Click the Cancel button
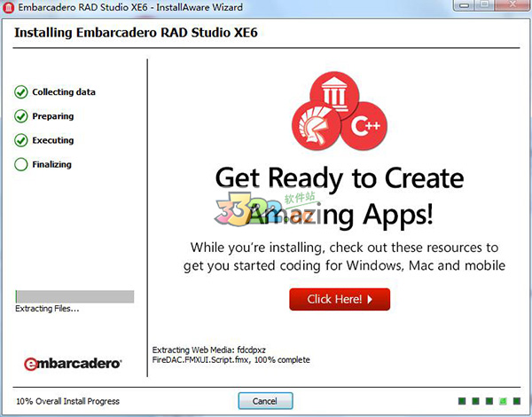Viewport: 532px width, 417px height. [x=265, y=401]
